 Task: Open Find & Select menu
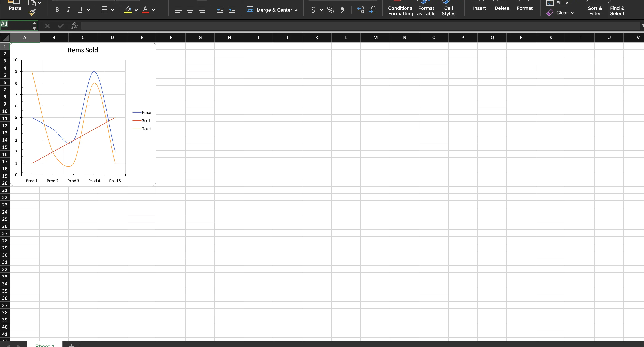(617, 10)
